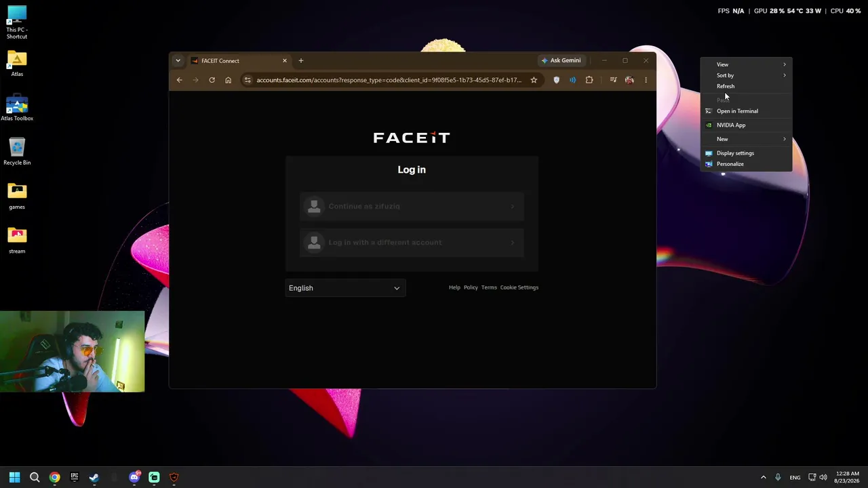Focus the Chrome address bar URL
This screenshot has width=868, height=488.
point(389,80)
